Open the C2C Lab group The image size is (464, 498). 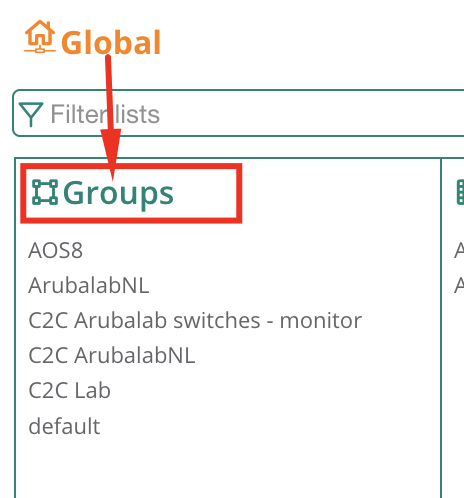pos(69,391)
